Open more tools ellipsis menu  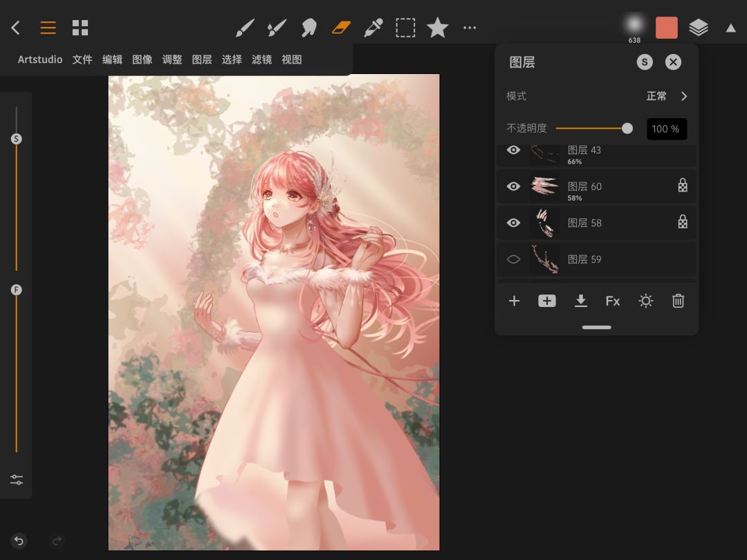pyautogui.click(x=470, y=28)
